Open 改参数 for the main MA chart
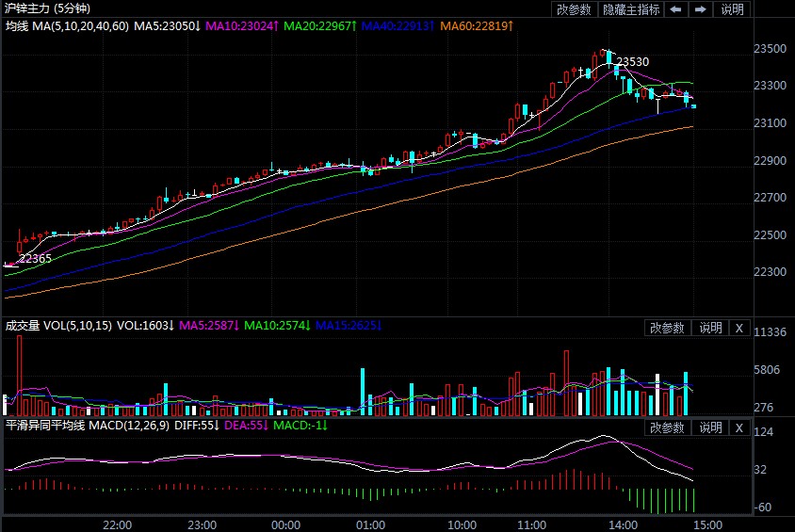 (574, 9)
